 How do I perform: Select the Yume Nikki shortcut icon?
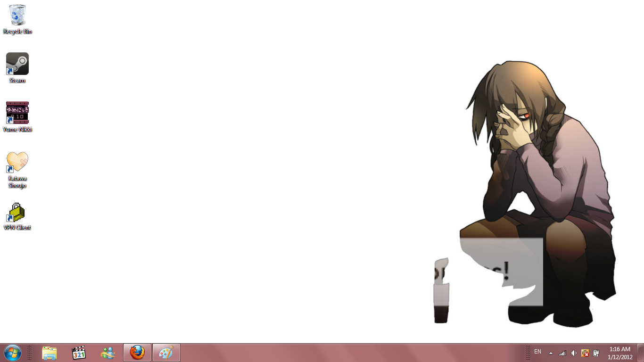17,113
